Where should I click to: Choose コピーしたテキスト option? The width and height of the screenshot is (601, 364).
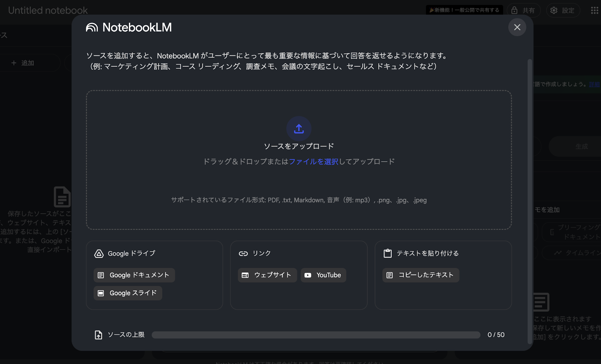click(x=420, y=275)
